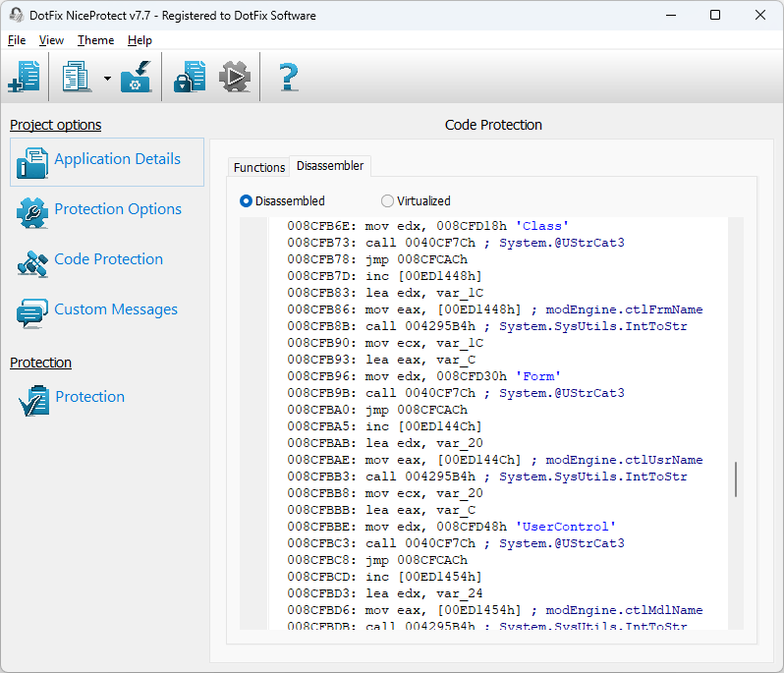This screenshot has width=784, height=673.
Task: Click line 008CFB83 lea edx, var_1C
Action: pyautogui.click(x=385, y=293)
